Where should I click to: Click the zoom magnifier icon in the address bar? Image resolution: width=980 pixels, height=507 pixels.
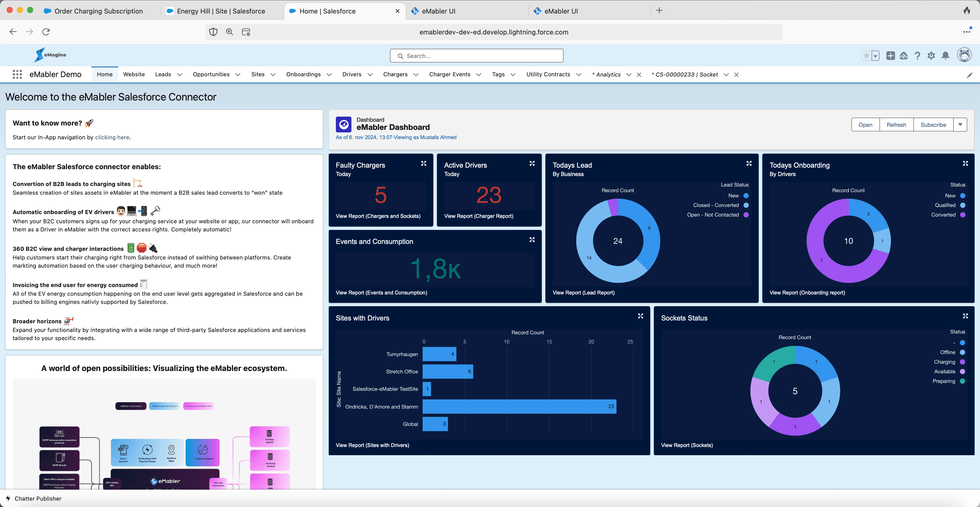pyautogui.click(x=229, y=32)
